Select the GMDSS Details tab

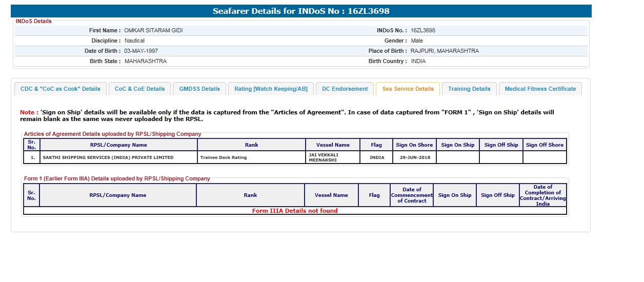coord(199,89)
